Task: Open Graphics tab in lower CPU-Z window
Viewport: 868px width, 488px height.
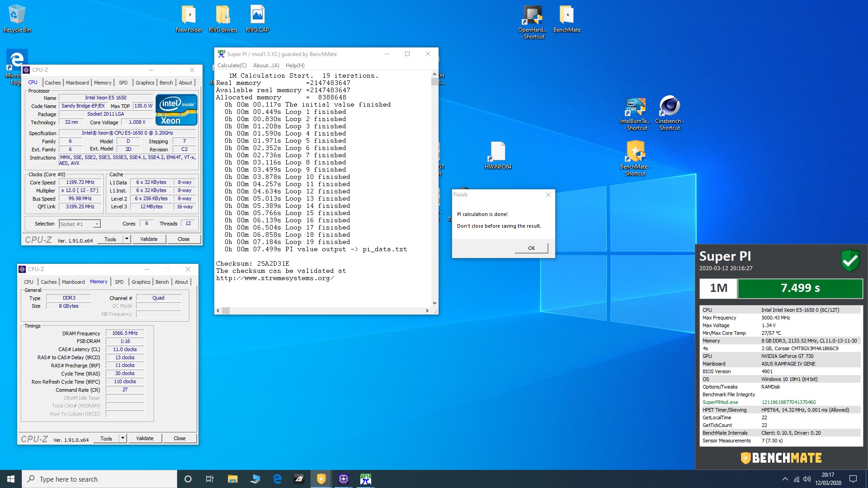Action: point(141,282)
